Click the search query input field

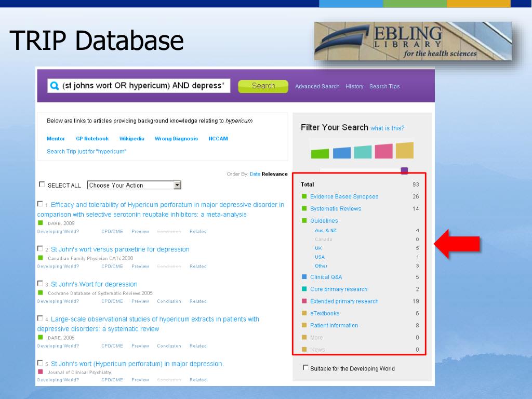pos(139,86)
